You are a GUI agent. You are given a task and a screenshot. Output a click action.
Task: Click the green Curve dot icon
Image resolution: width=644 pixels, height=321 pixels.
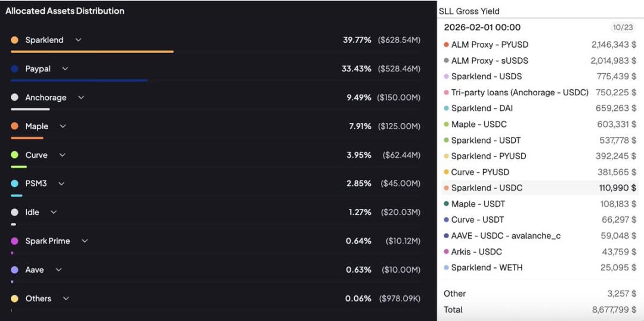pos(14,155)
